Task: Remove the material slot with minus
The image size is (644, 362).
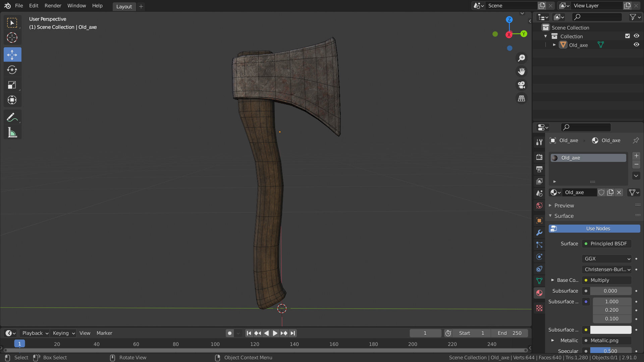Action: coord(636,165)
